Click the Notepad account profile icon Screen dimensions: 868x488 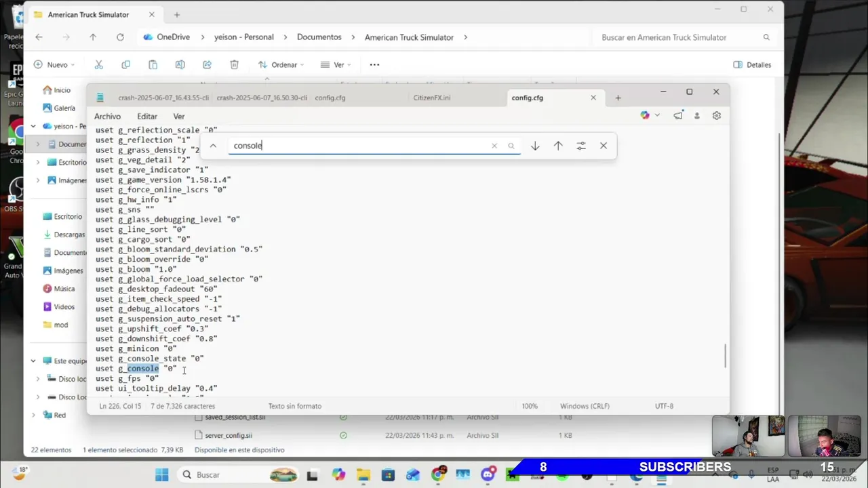tap(696, 116)
